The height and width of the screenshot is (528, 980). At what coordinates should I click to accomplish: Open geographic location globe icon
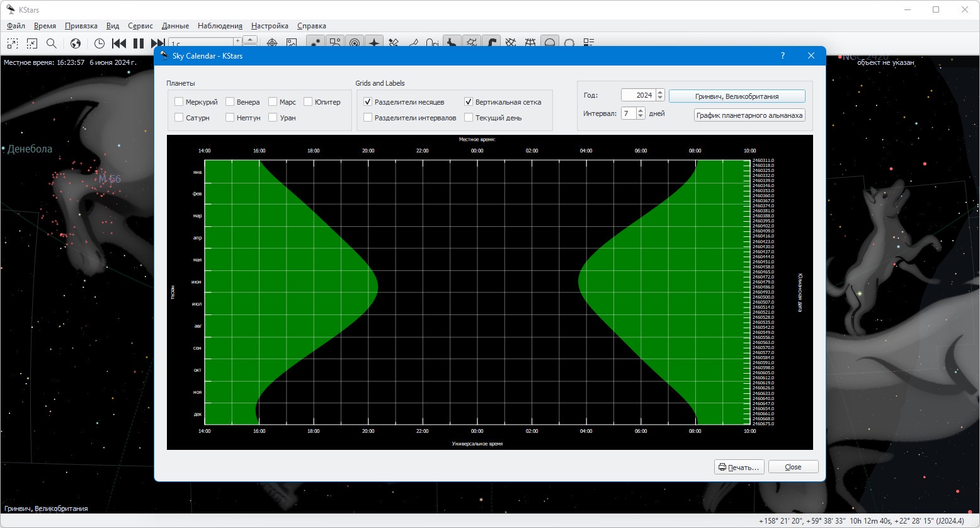[76, 43]
